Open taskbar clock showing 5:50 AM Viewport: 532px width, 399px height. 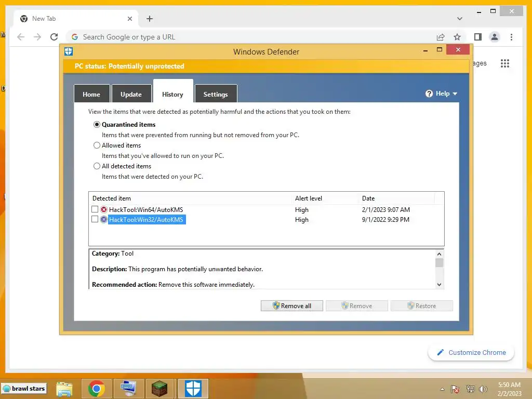(509, 389)
